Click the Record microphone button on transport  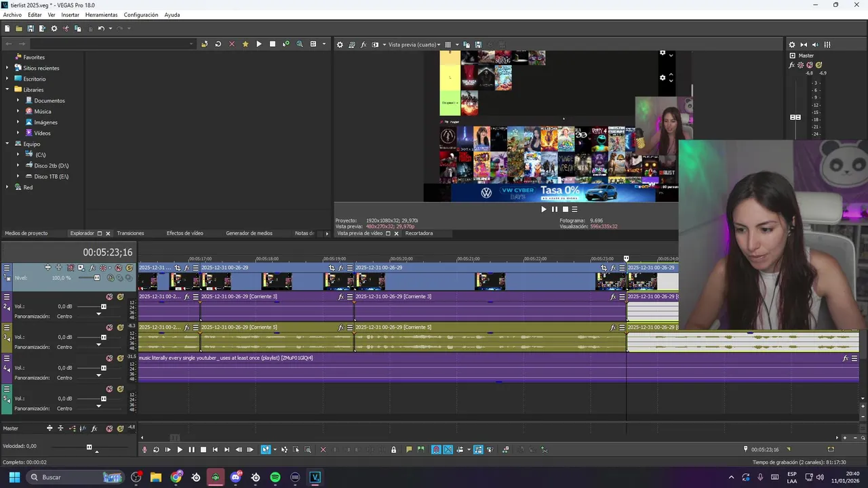click(x=144, y=449)
